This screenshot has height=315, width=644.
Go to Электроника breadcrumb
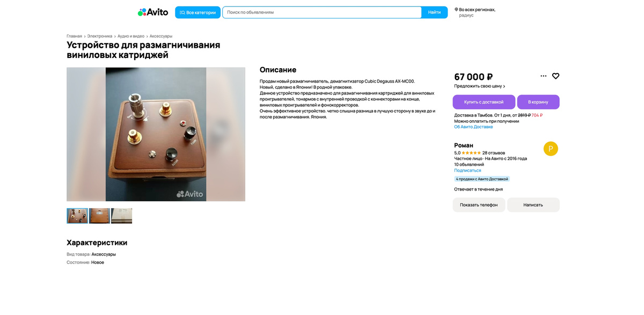tap(100, 36)
